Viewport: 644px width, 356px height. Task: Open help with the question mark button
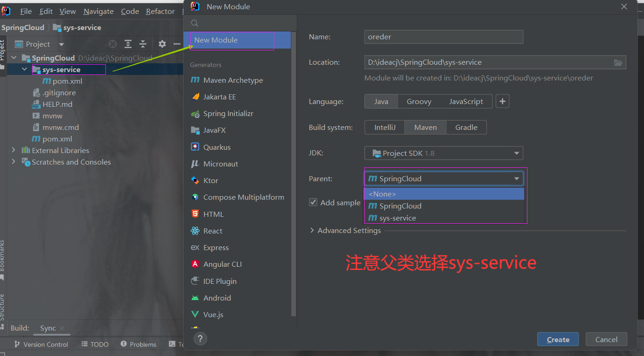pyautogui.click(x=200, y=338)
